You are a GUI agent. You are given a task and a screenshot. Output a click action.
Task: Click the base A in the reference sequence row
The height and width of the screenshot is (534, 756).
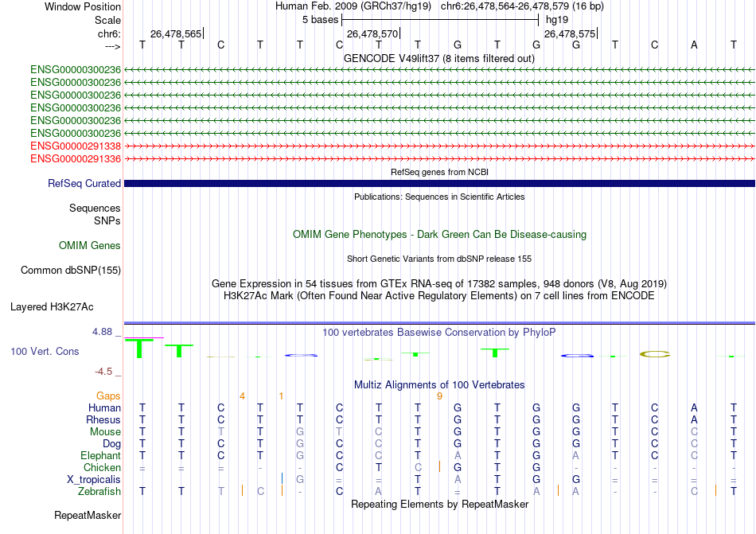tap(694, 45)
